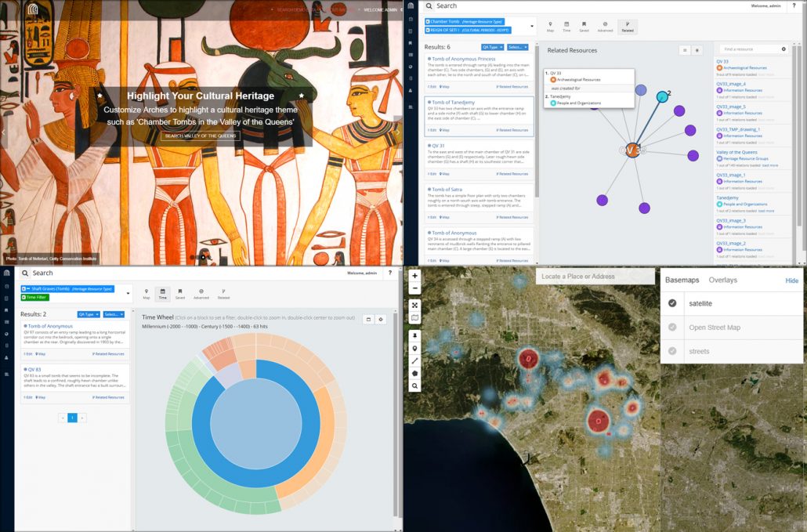This screenshot has width=807, height=532.
Task: Switch to the Basemaps tab
Action: click(682, 280)
